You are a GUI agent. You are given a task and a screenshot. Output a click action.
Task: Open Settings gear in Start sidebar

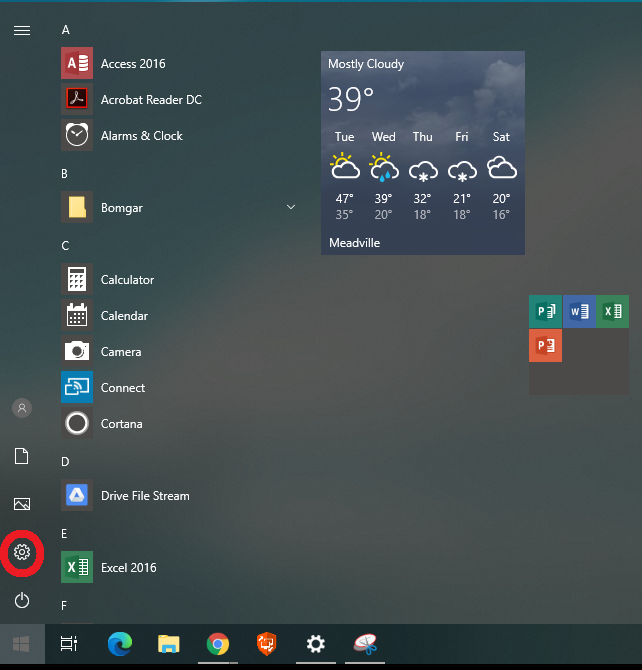[22, 552]
